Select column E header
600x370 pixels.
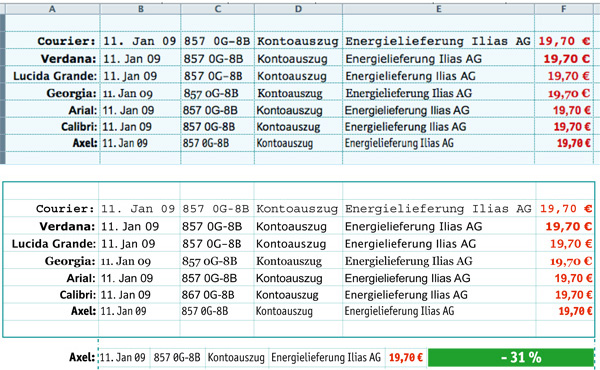click(x=438, y=9)
